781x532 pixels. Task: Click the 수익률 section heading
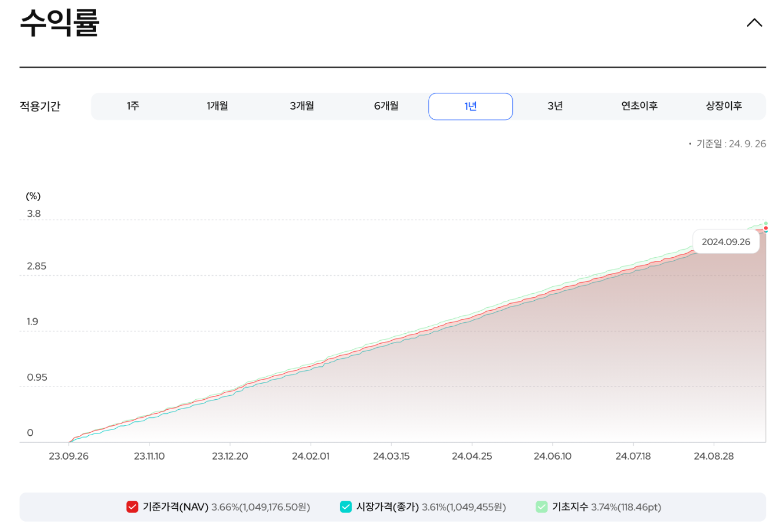(60, 23)
